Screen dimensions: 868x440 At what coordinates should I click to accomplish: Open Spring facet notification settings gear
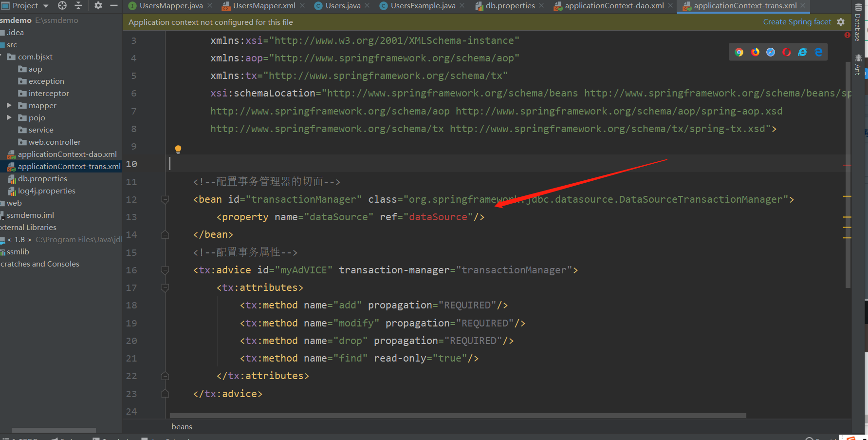pos(841,22)
